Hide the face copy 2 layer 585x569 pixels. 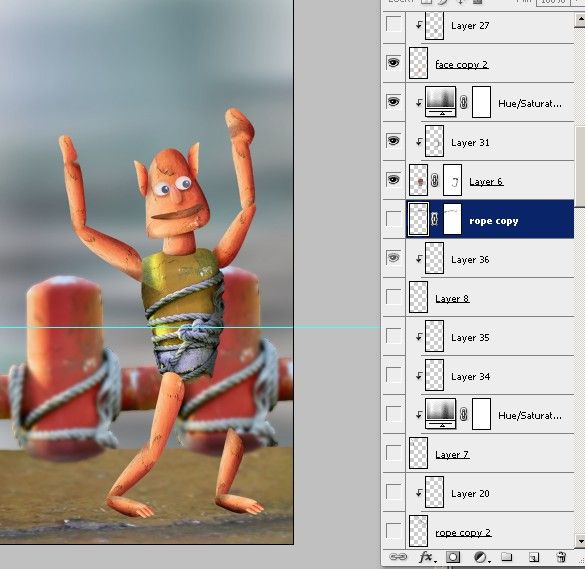(x=394, y=63)
